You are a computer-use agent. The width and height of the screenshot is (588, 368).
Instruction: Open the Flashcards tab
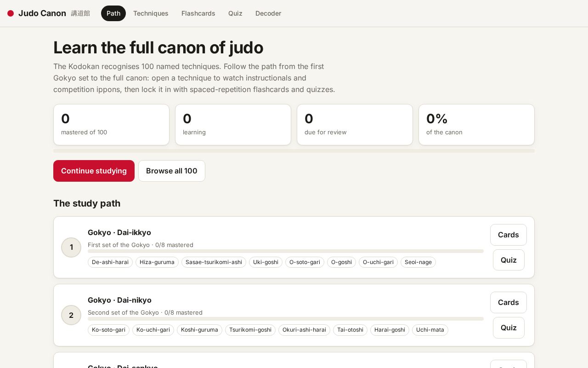point(198,13)
